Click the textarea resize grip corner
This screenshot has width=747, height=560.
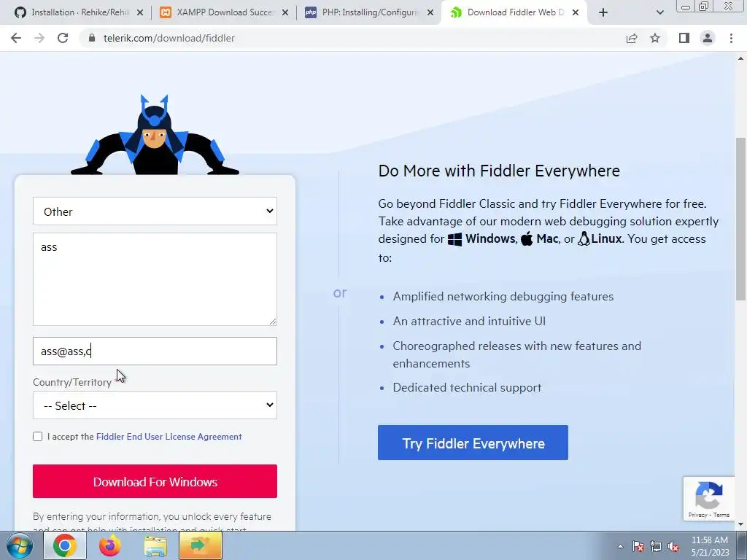273,322
